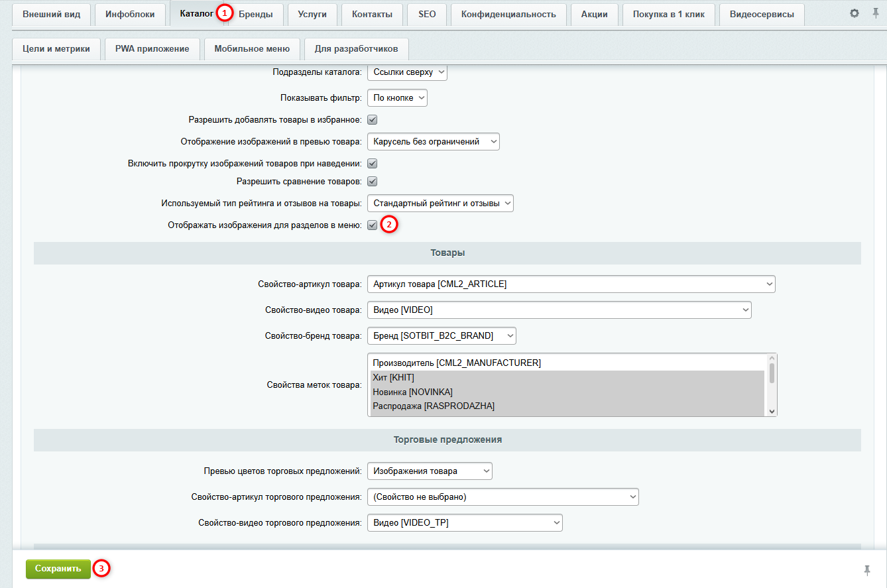The height and width of the screenshot is (588, 887).
Task: Click the label properties list scrollbar
Action: coord(772,373)
